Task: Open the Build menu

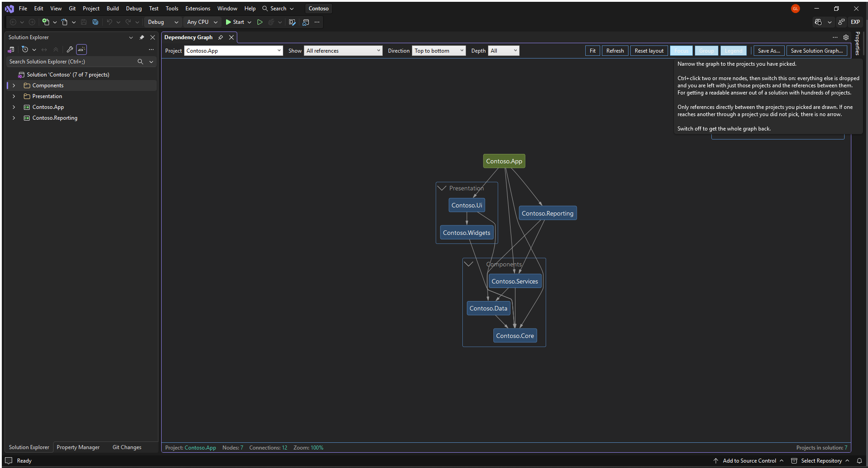Action: [113, 9]
